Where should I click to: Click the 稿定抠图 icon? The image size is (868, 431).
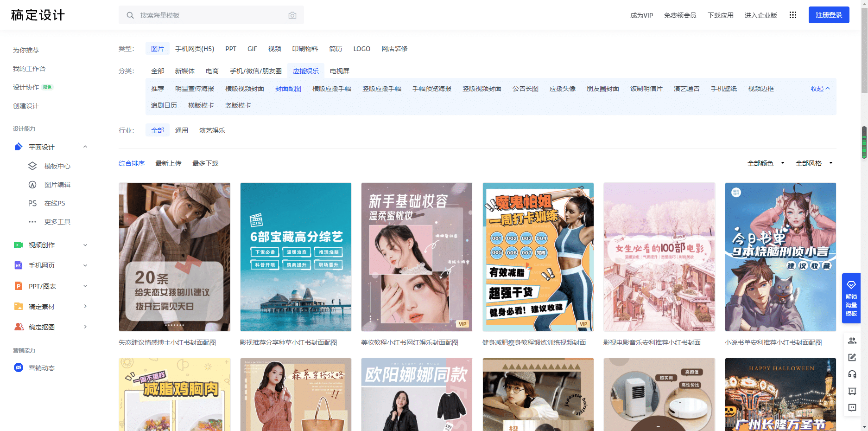(x=19, y=327)
